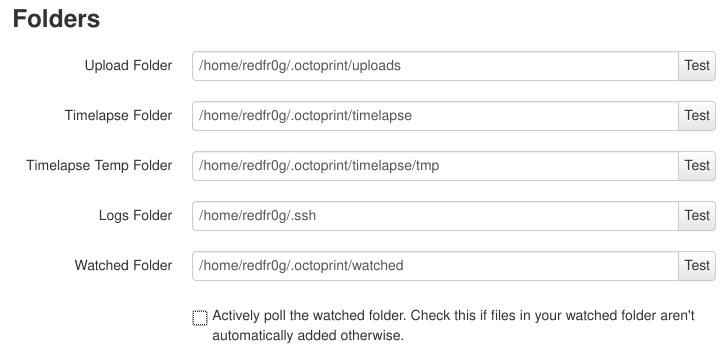
Task: Test the Timelapse Temp Folder path
Action: [697, 166]
